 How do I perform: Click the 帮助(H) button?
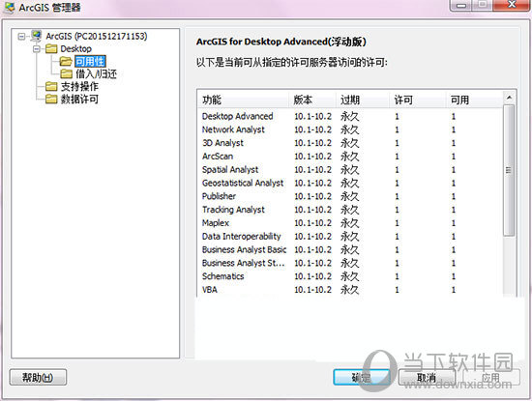point(38,377)
